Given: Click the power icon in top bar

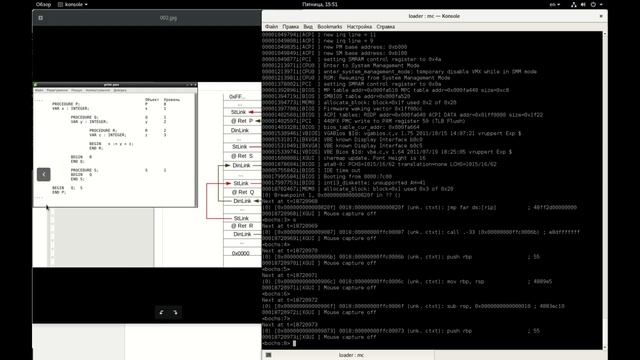Looking at the screenshot, I should 593,4.
